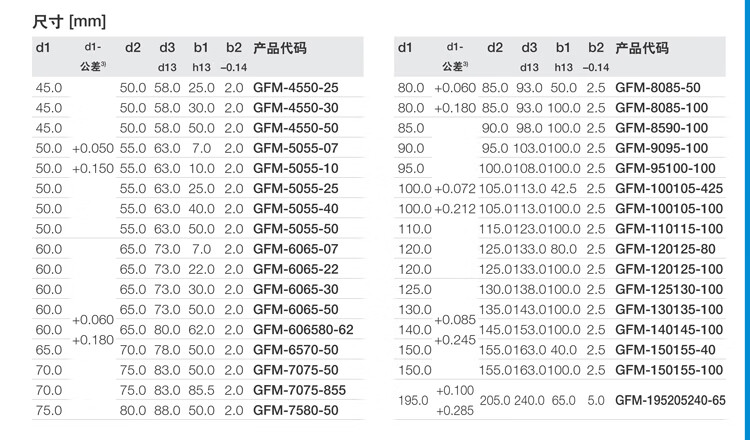Screen dimensions: 750x440
Task: Select product code GFM-7580-50
Action: coord(297,410)
